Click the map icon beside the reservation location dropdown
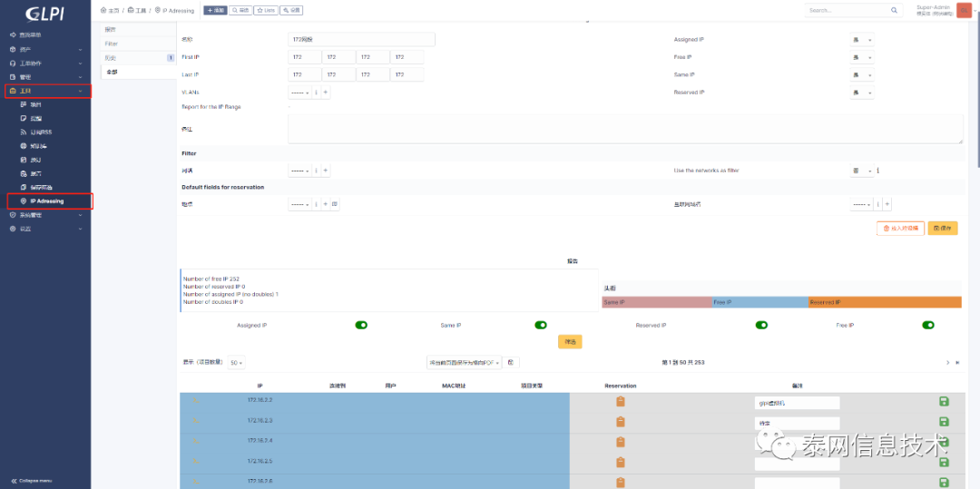This screenshot has height=489, width=980. point(334,204)
